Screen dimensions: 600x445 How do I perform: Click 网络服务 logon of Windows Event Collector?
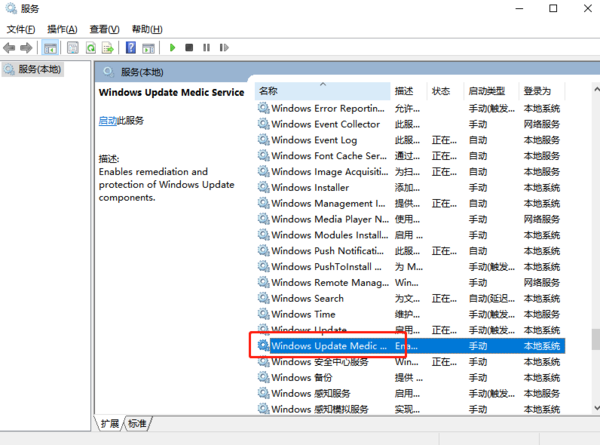(x=542, y=124)
